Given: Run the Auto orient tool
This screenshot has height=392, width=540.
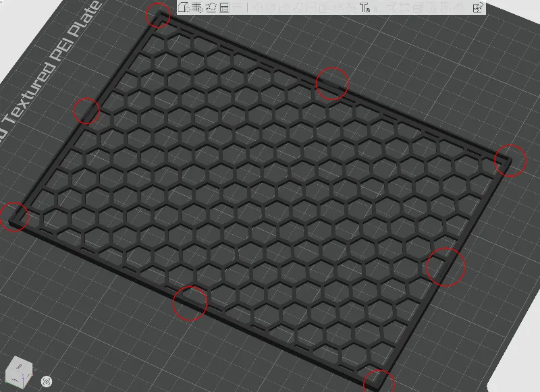Looking at the screenshot, I should [x=211, y=7].
